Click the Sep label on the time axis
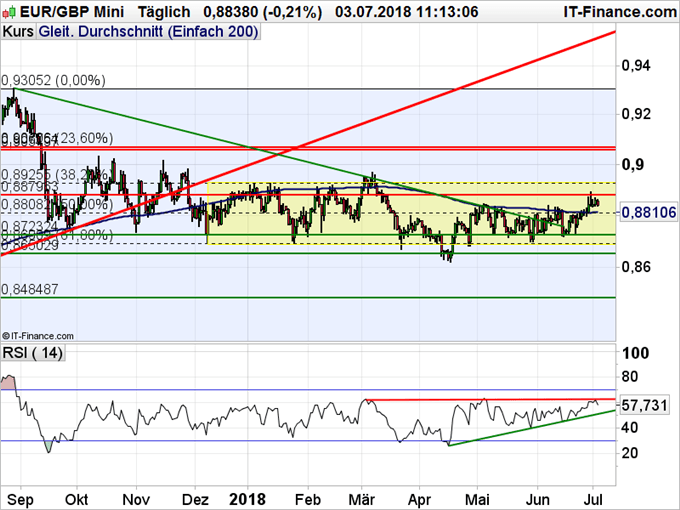The image size is (680, 510). (x=20, y=500)
